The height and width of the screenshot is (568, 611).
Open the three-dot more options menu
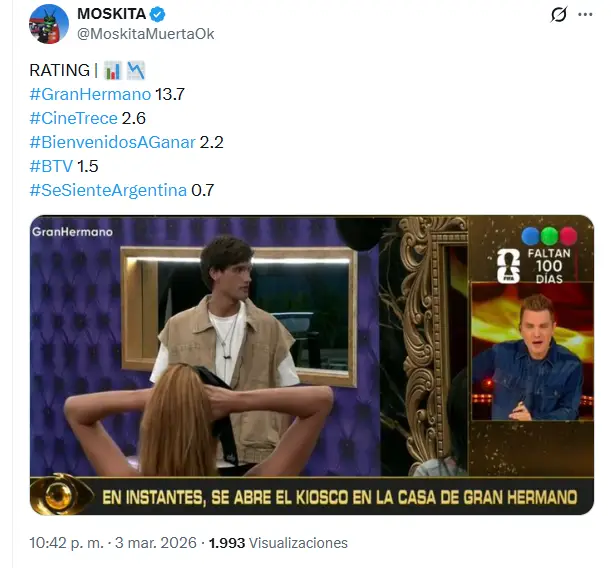[x=585, y=15]
